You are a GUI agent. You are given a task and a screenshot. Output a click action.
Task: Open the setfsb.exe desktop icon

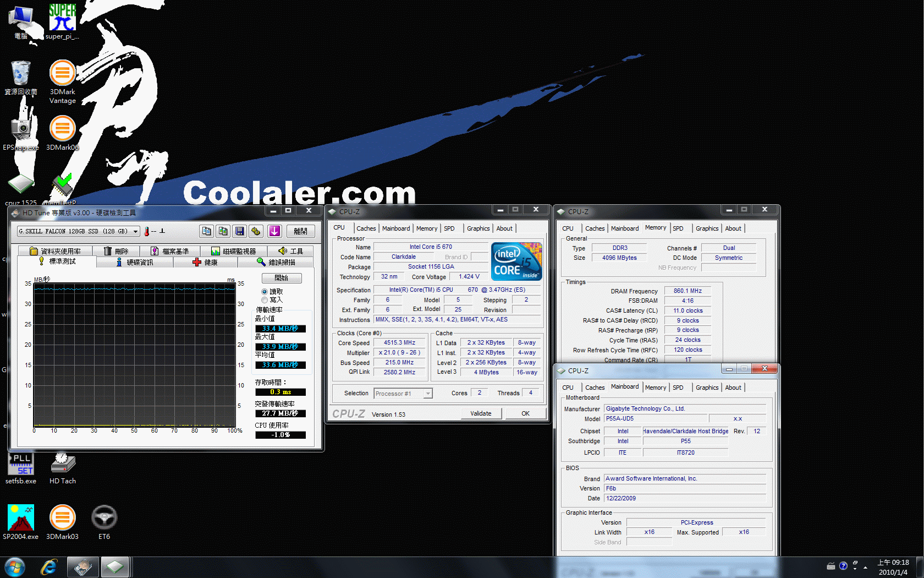coord(21,468)
